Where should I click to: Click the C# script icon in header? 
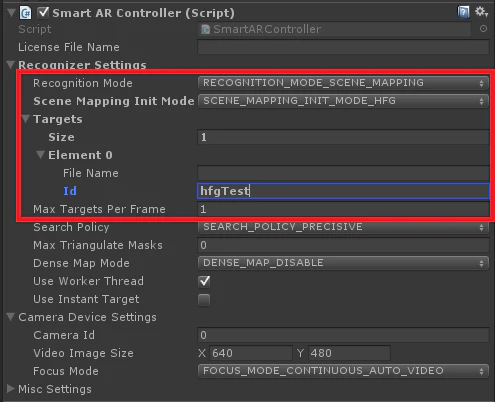(26, 13)
